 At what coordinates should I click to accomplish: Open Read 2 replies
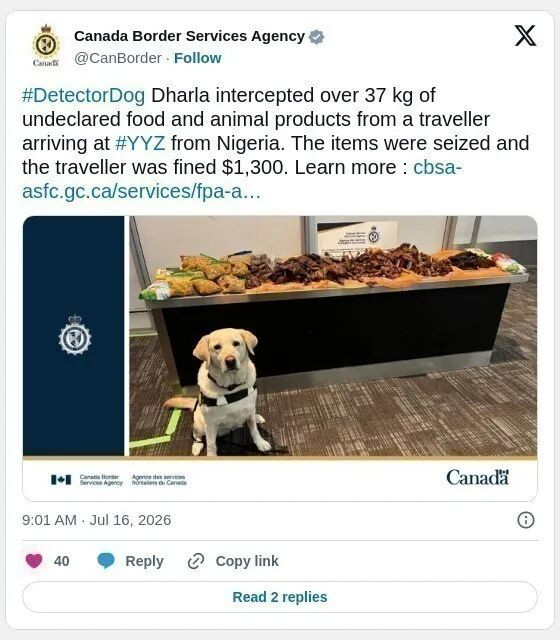tap(280, 597)
